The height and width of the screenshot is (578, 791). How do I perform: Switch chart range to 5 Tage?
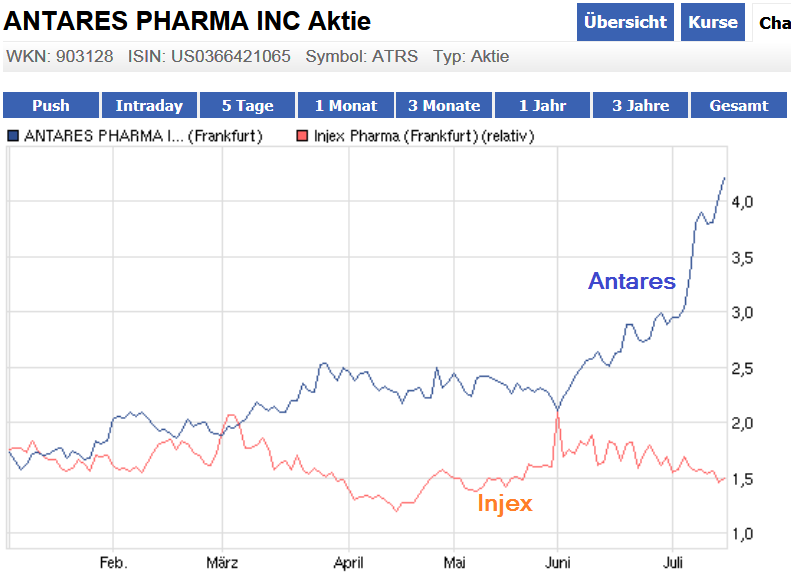247,105
